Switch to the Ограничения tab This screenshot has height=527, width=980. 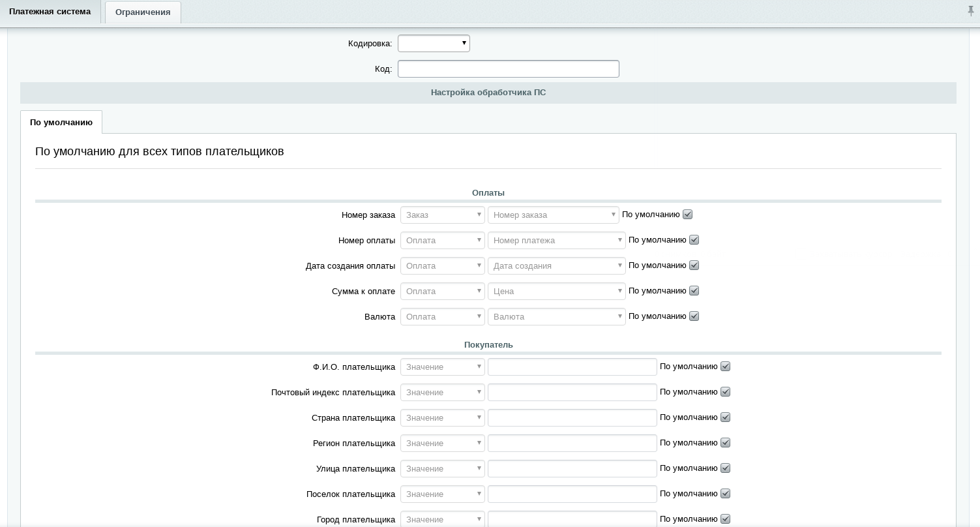143,12
